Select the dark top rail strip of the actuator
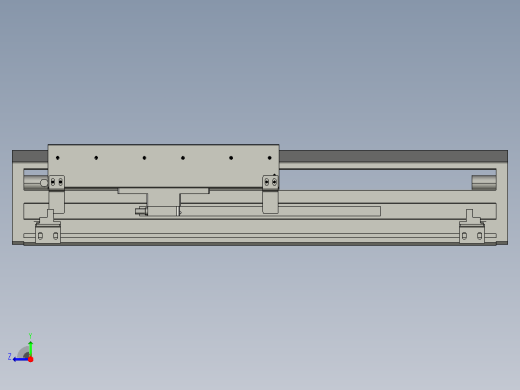Image resolution: width=520 pixels, height=390 pixels. point(393,156)
